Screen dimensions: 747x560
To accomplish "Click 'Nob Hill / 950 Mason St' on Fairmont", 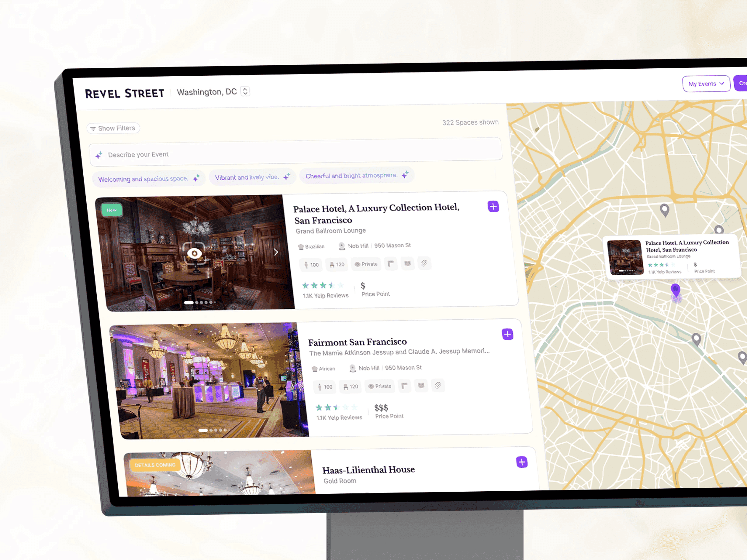I will coord(386,368).
